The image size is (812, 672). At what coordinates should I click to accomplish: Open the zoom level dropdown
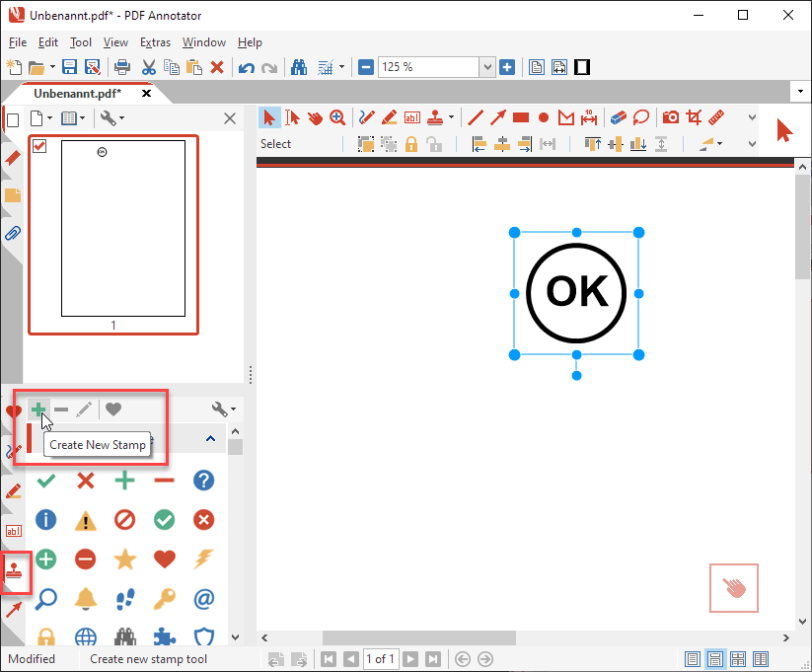coord(486,67)
